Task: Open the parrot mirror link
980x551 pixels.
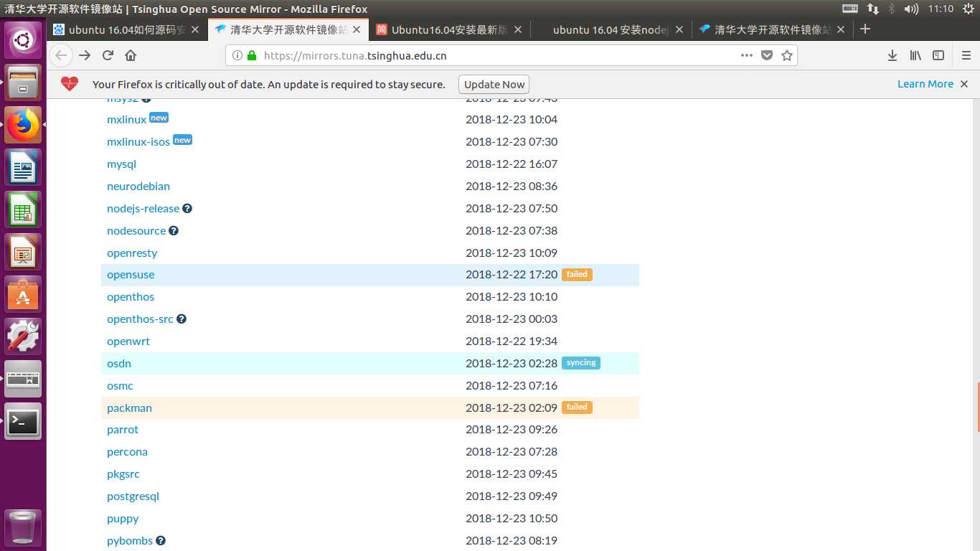Action: pos(123,429)
